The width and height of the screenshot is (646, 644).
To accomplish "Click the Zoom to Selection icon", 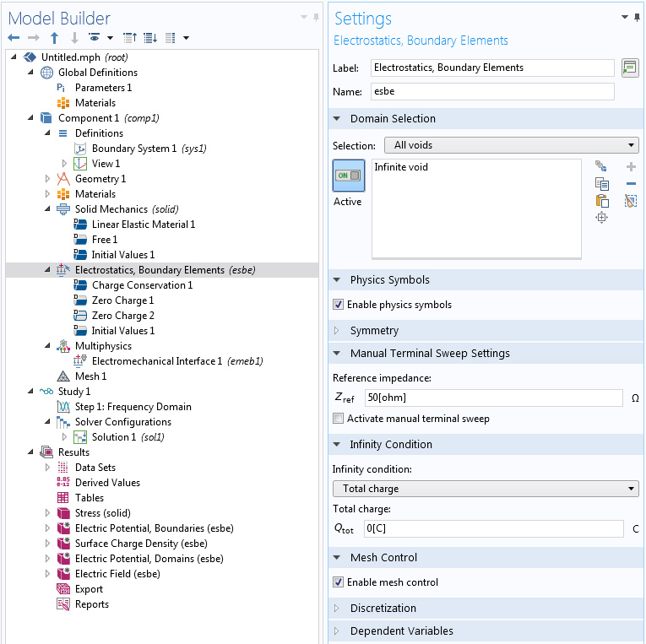I will (601, 218).
